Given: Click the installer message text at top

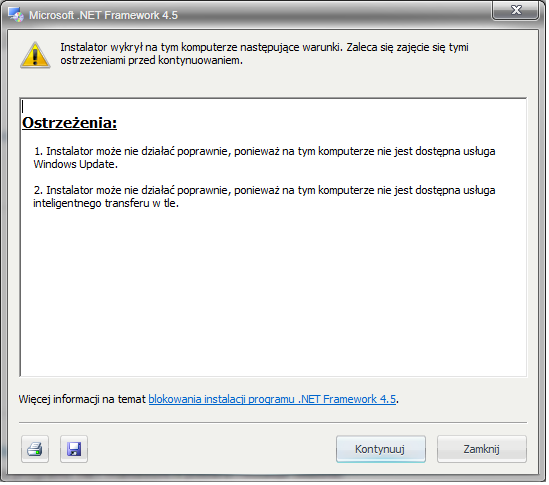Looking at the screenshot, I should (265, 54).
